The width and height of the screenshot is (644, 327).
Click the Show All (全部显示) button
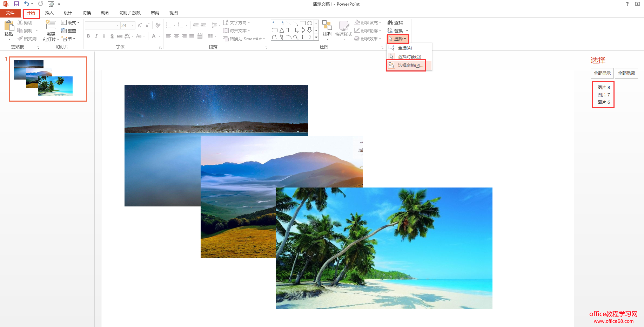tap(602, 73)
